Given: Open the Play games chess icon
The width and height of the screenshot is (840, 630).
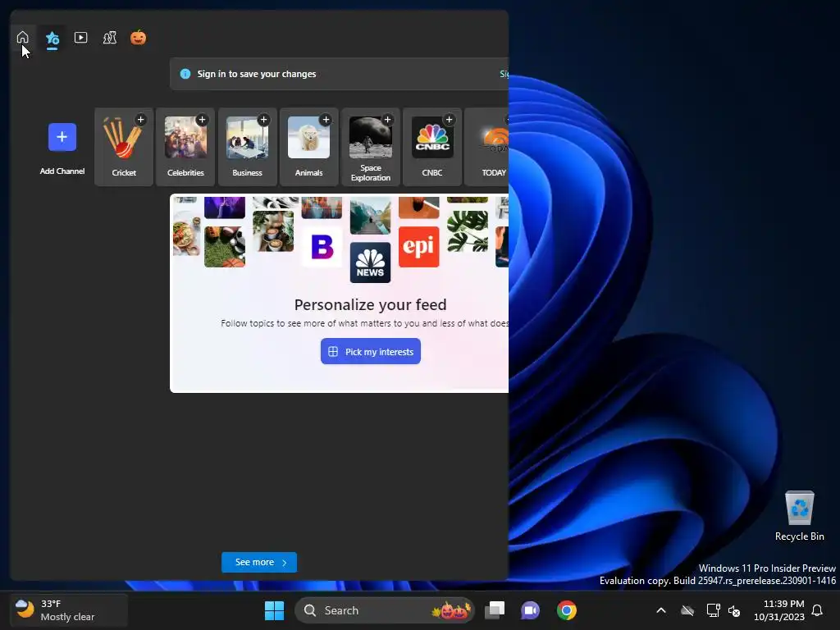Looking at the screenshot, I should click(x=110, y=38).
